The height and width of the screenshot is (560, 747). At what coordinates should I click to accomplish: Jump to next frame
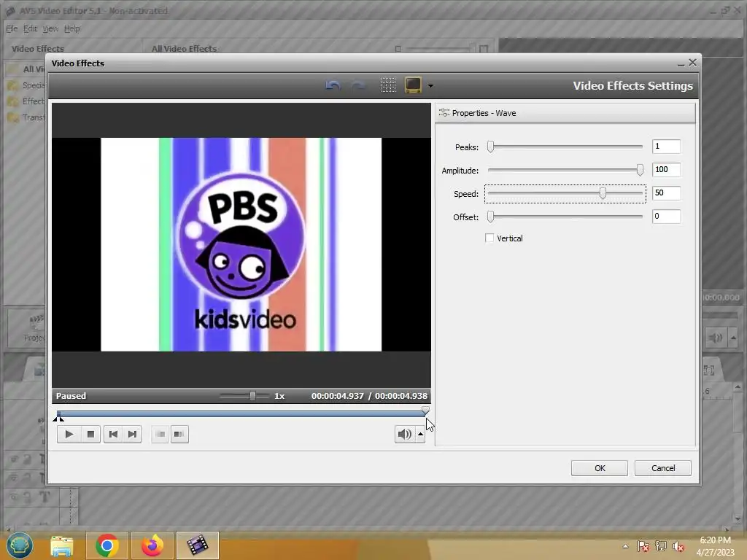point(132,434)
